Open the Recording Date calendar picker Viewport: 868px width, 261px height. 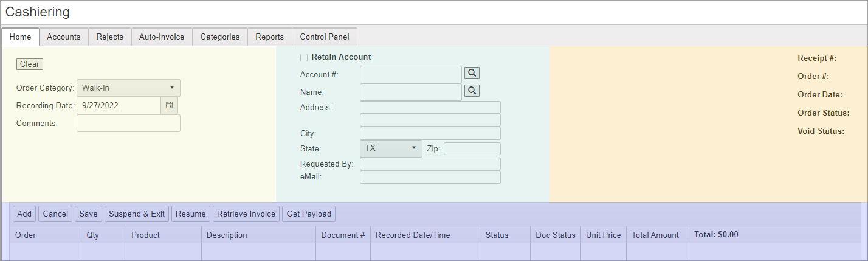[x=169, y=106]
